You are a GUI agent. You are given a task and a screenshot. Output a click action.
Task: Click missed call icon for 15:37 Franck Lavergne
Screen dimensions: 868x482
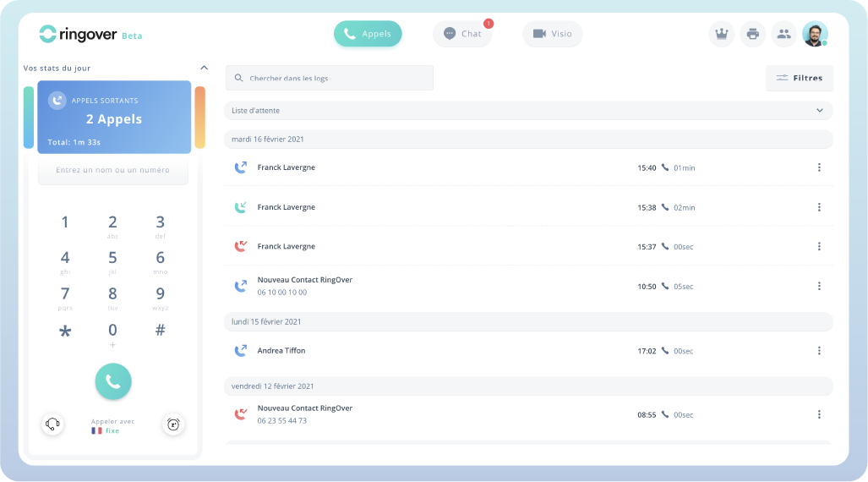[x=241, y=247]
